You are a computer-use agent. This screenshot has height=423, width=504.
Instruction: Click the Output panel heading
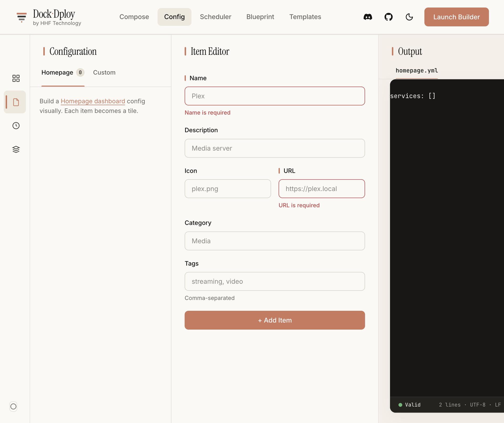pyautogui.click(x=410, y=51)
